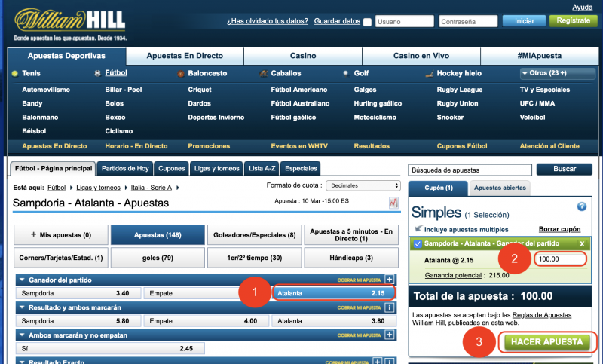Expand the Otros (23 +) sports dropdown
The height and width of the screenshot is (364, 603).
tap(557, 73)
